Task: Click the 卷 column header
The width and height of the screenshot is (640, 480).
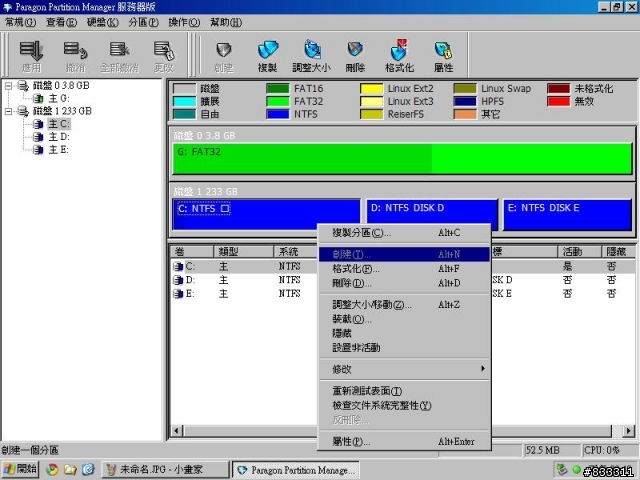Action: [x=191, y=251]
